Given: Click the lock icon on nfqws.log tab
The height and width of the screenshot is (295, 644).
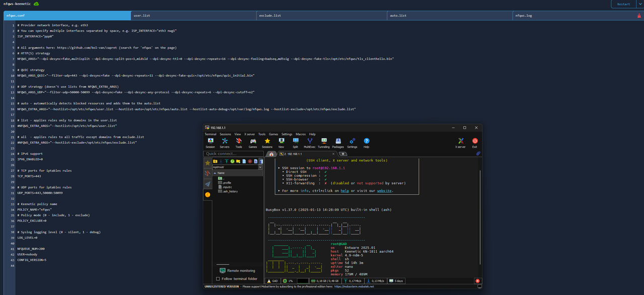Looking at the screenshot, I should (638, 16).
